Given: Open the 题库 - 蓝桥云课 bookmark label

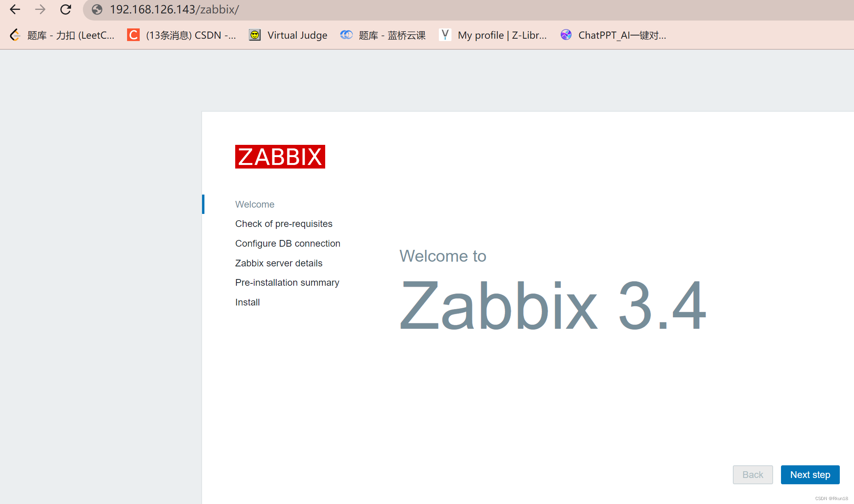Looking at the screenshot, I should point(392,36).
